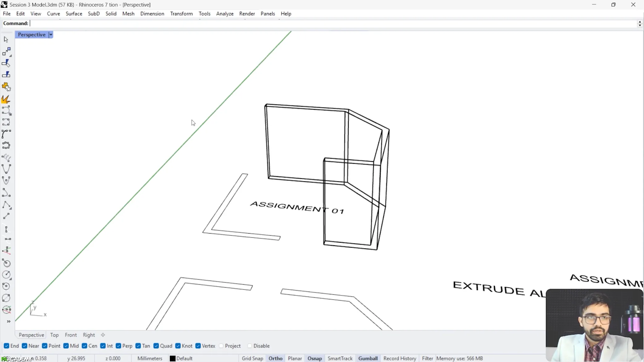Open the Transform menu
Image resolution: width=644 pixels, height=362 pixels.
[x=181, y=14]
